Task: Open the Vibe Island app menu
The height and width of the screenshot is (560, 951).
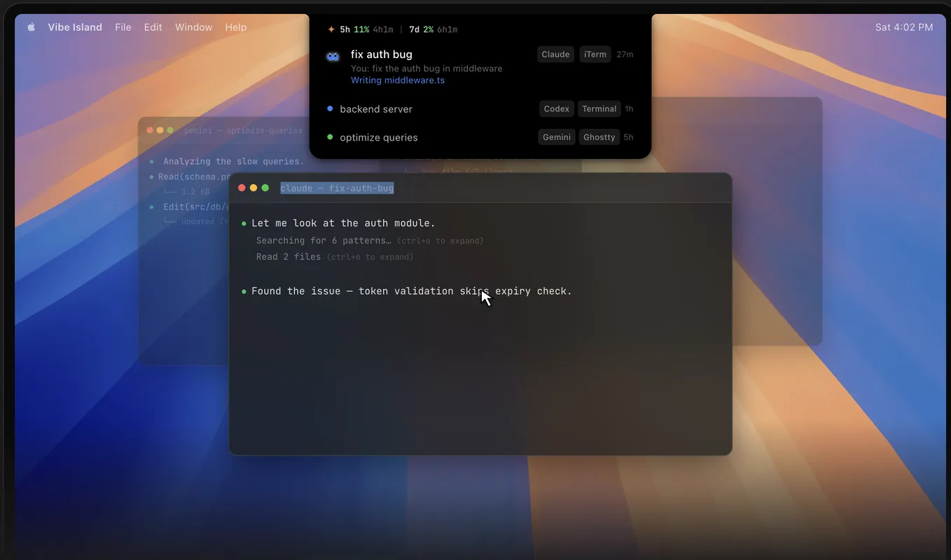Action: (75, 27)
